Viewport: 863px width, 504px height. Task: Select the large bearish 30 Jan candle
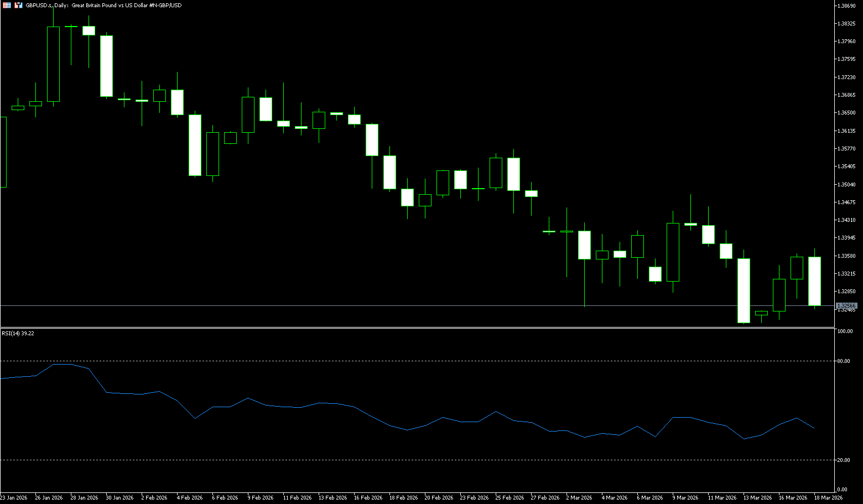[x=106, y=66]
